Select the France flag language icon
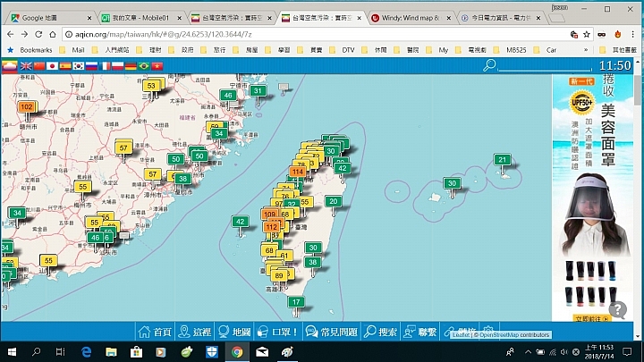 (x=105, y=66)
